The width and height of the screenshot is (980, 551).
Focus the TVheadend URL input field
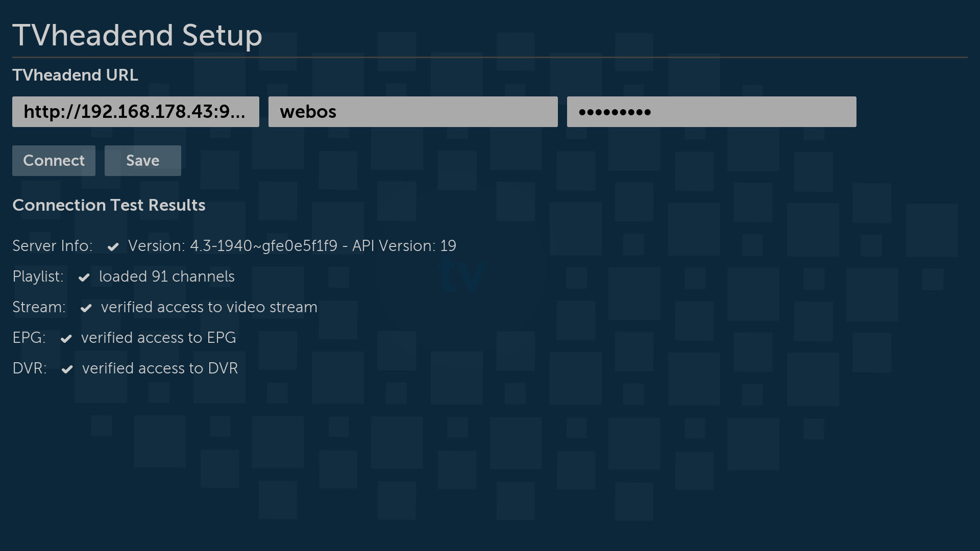click(135, 112)
